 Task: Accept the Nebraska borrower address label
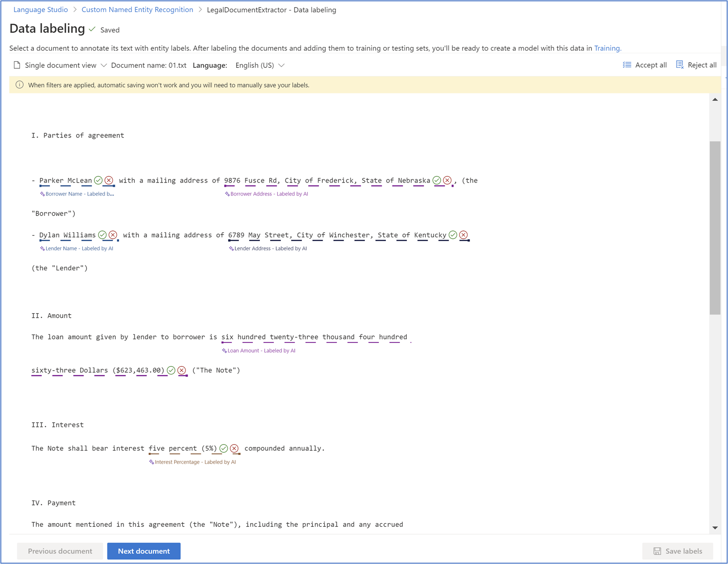(437, 180)
